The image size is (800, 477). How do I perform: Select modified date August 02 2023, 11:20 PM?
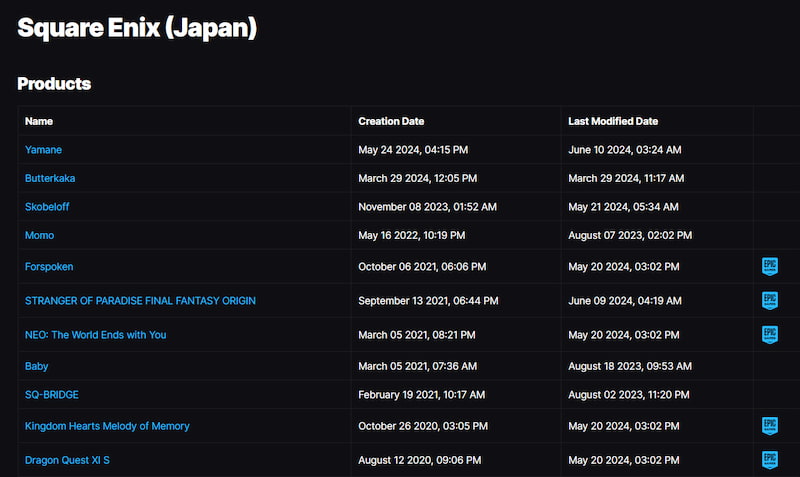click(629, 394)
